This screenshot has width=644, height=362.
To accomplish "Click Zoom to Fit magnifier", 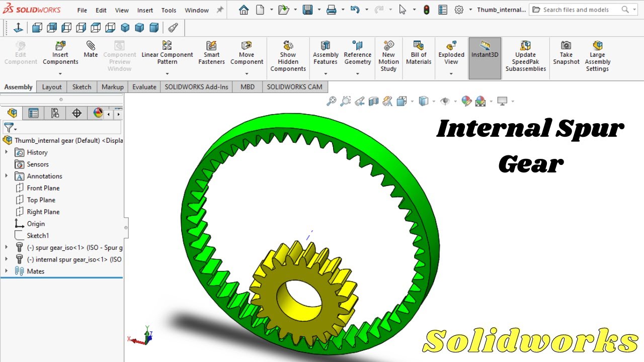I will point(331,101).
